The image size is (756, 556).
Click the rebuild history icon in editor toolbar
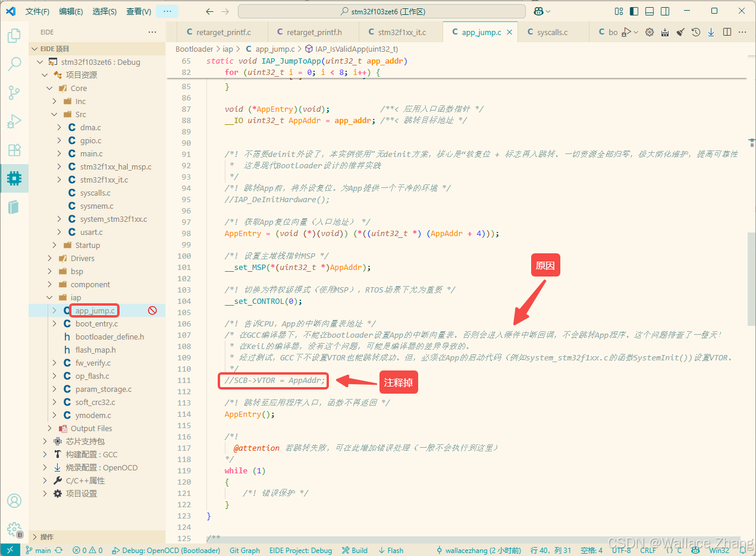(x=696, y=32)
